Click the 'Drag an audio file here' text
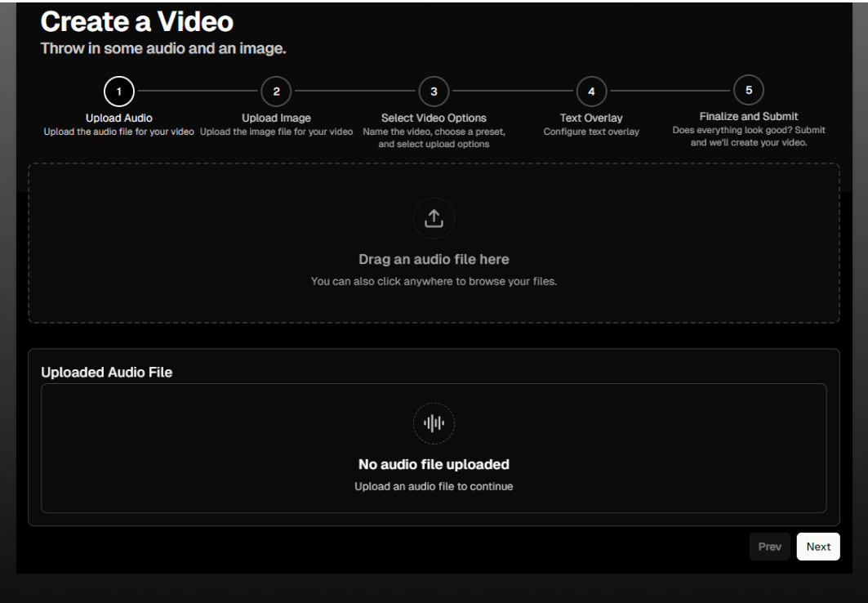This screenshot has width=868, height=603. point(434,259)
